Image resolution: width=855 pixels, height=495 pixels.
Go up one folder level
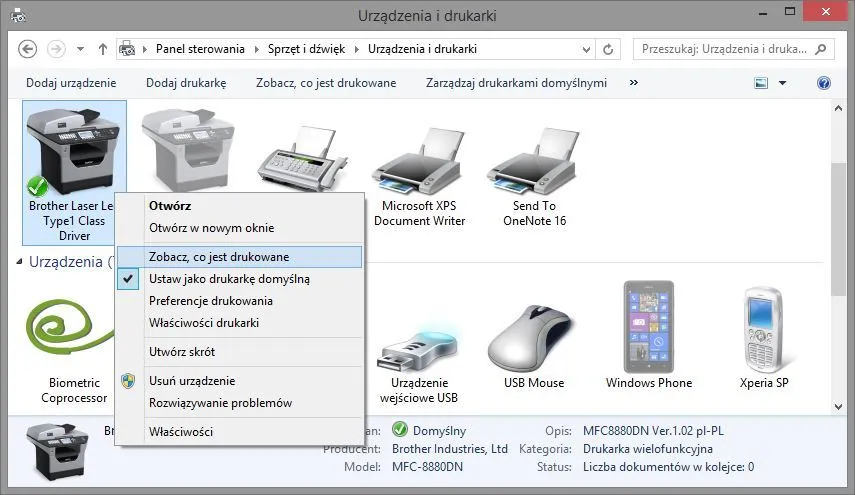pos(103,49)
